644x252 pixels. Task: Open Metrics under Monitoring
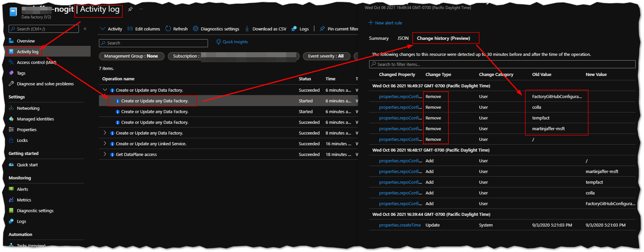24,200
